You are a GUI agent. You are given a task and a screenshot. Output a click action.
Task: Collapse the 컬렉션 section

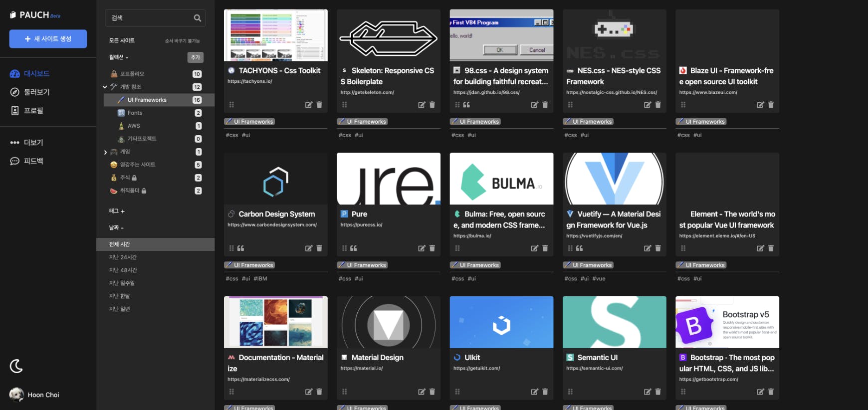click(x=119, y=57)
